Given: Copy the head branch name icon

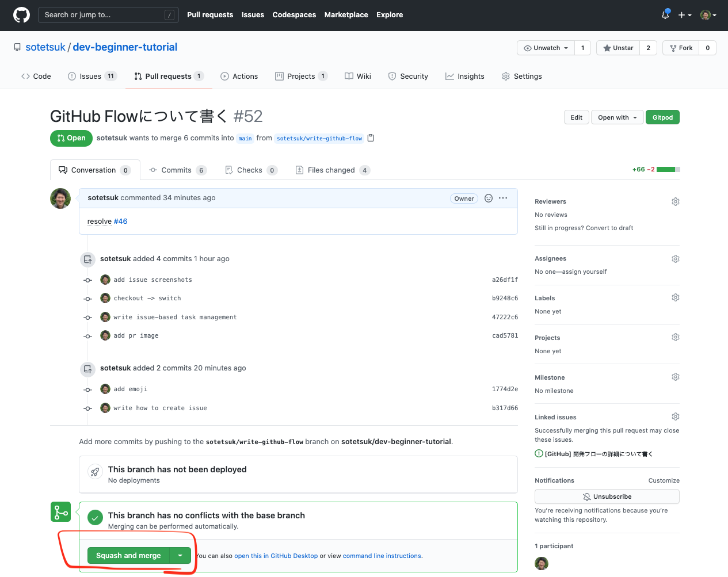Looking at the screenshot, I should point(371,138).
